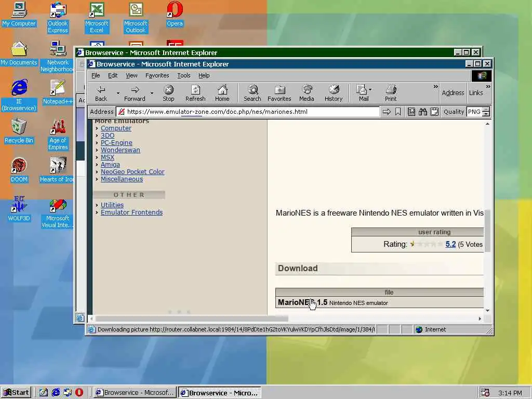532x399 pixels.
Task: Open the My Computer desktop icon
Action: tap(19, 14)
